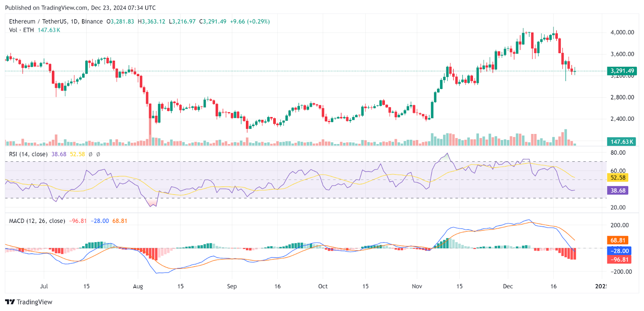Click the "Aug" label on the time axis
Image resolution: width=644 pixels, height=311 pixels.
coord(138,286)
